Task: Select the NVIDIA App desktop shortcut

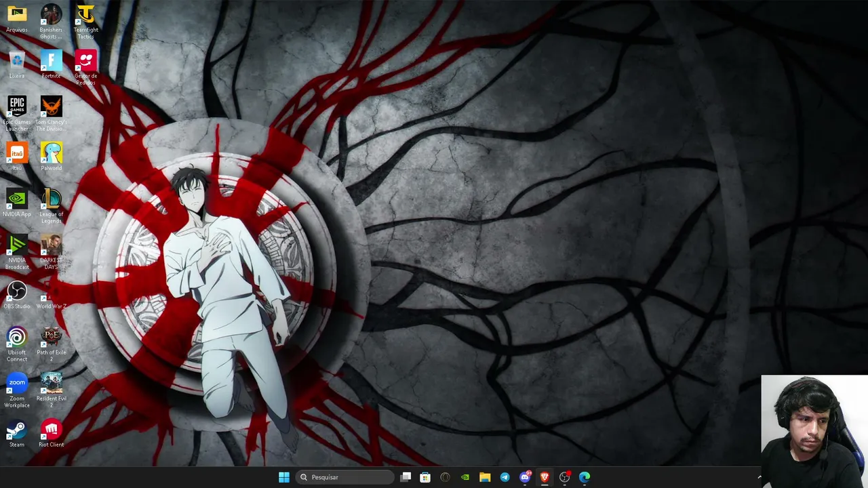Action: pos(17,203)
